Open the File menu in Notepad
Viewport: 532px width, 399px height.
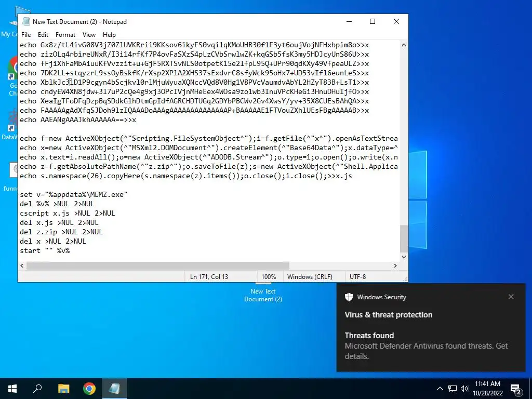(26, 35)
